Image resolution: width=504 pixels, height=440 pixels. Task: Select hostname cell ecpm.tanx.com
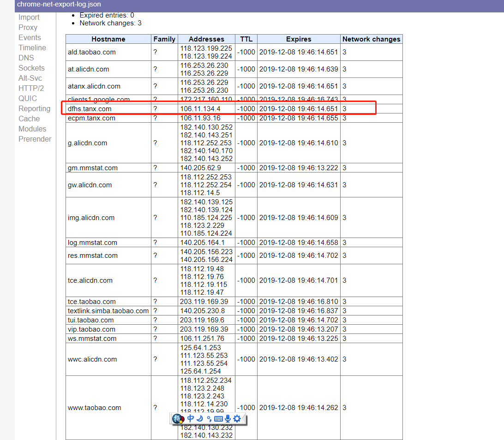[x=108, y=118]
